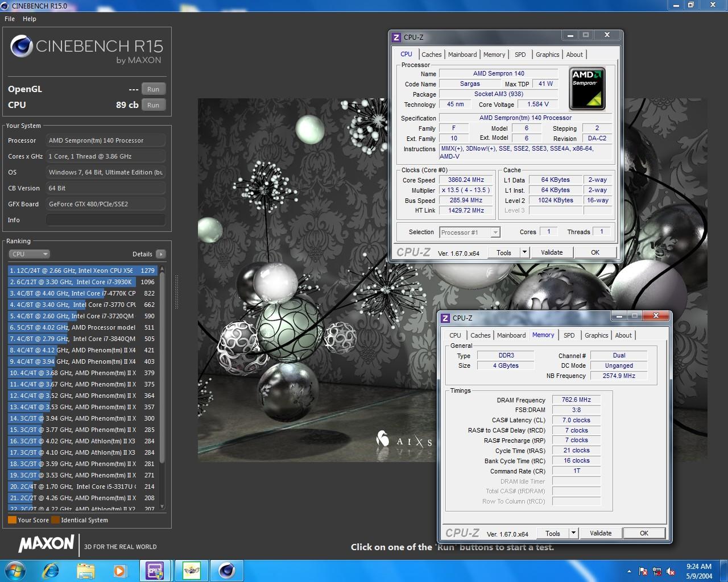Screen dimensions: 728x582
Task: Run the OpenGL benchmark
Action: pos(154,89)
